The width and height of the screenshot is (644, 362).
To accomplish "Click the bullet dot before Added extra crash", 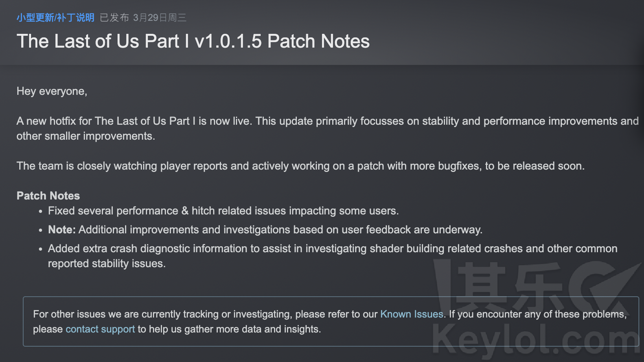I will [x=40, y=249].
